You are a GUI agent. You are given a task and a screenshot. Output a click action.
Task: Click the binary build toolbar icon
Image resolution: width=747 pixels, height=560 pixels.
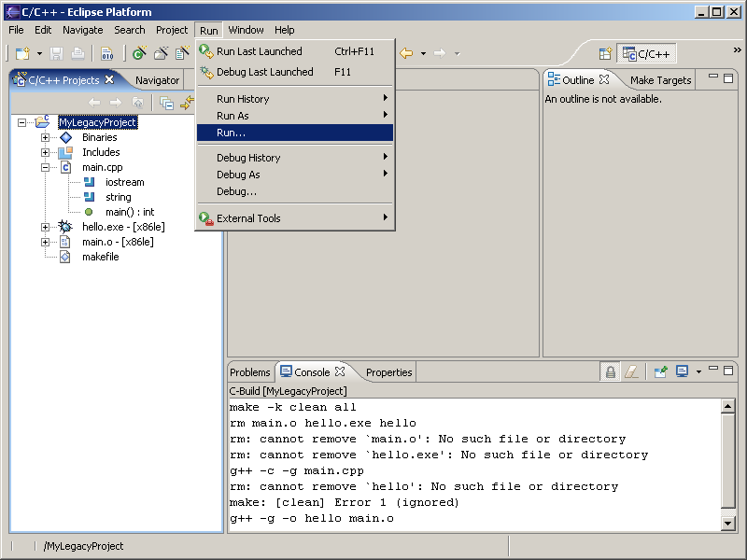pyautogui.click(x=106, y=54)
